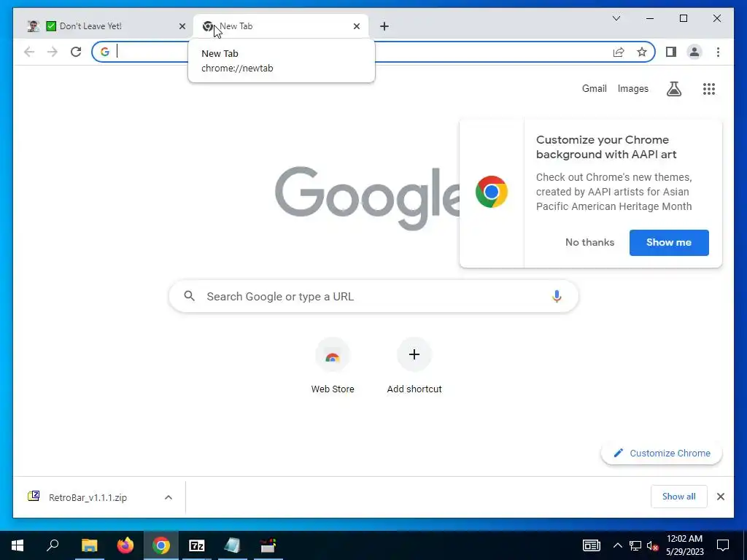The width and height of the screenshot is (747, 560).
Task: Open the Images link
Action: pos(632,88)
